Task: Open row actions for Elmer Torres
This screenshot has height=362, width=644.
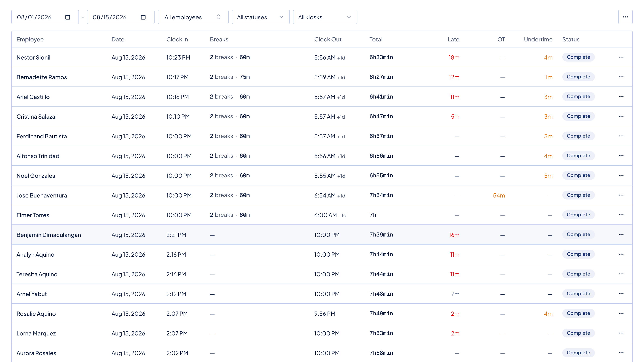Action: point(621,215)
